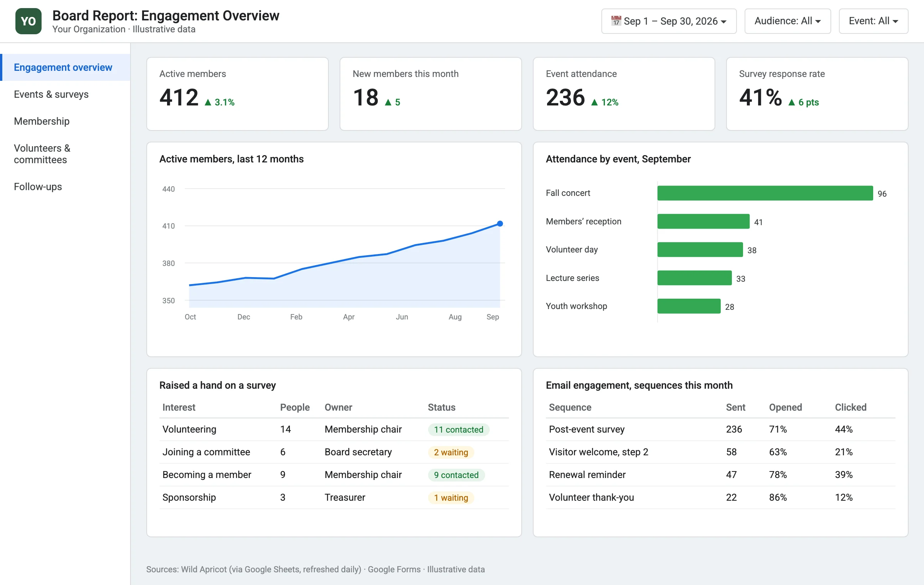The image size is (924, 585).
Task: Click the Survey response rate card
Action: pyautogui.click(x=817, y=94)
